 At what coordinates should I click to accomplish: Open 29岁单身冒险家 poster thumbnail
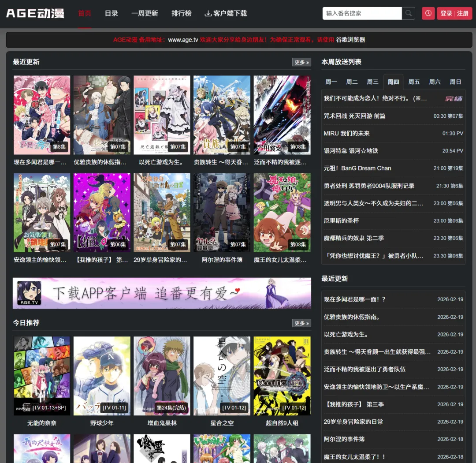(x=162, y=213)
